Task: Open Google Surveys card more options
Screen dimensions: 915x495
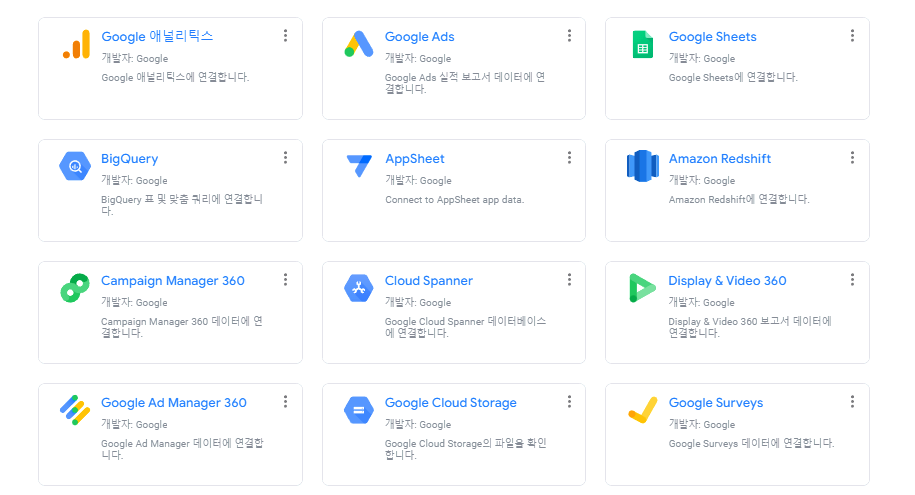Action: click(x=852, y=402)
